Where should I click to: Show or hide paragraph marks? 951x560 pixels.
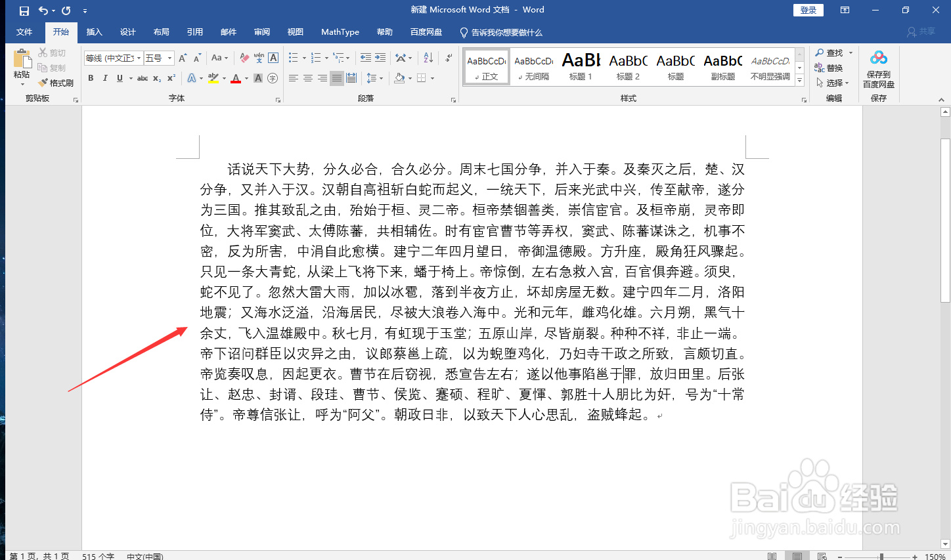tap(449, 58)
